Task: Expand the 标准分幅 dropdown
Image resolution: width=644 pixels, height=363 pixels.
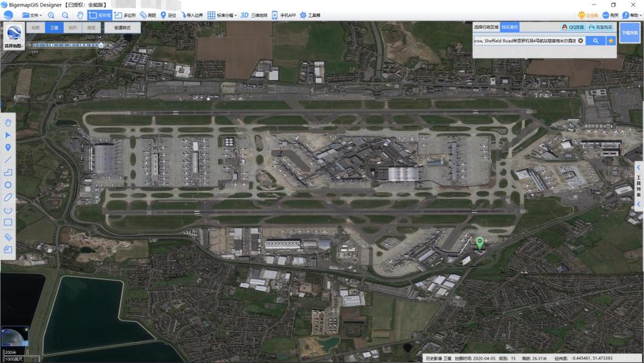Action: (222, 15)
